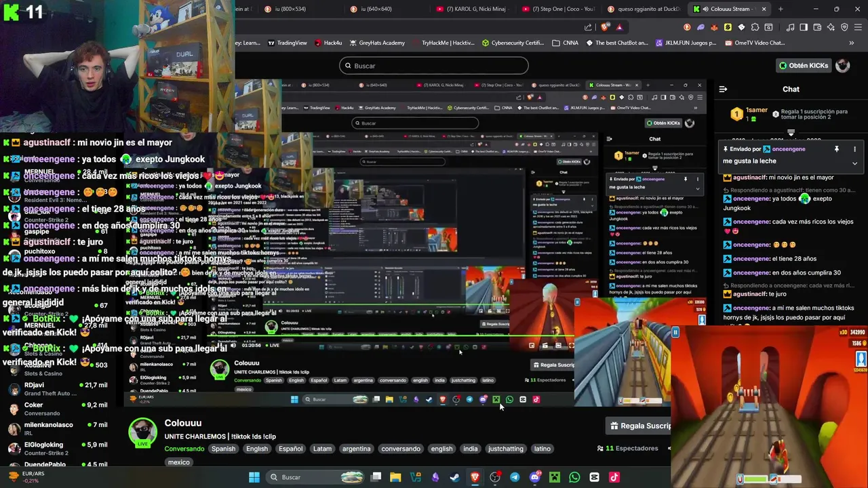The image size is (868, 488).
Task: Open the CNNA bookmarks folder
Action: point(565,43)
